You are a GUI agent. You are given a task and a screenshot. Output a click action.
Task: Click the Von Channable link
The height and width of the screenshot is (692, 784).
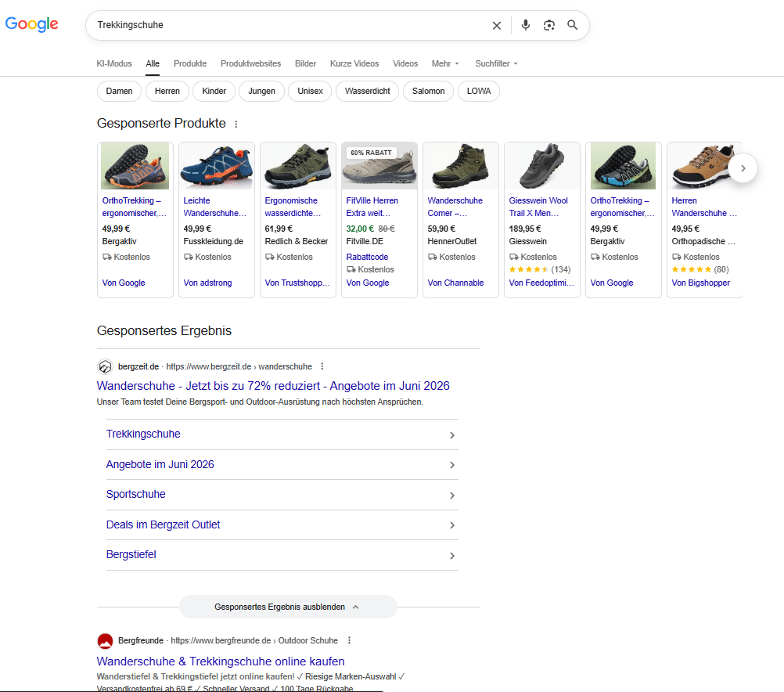(x=455, y=283)
